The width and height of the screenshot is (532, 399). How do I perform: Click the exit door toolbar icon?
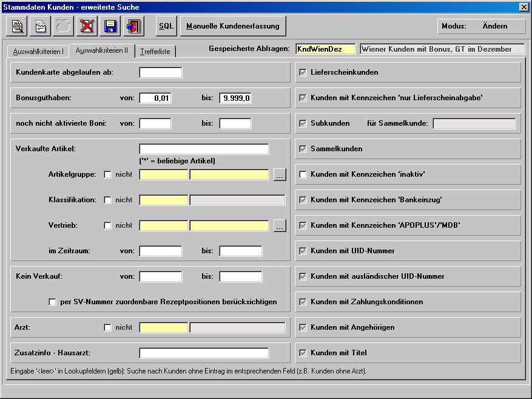(133, 26)
